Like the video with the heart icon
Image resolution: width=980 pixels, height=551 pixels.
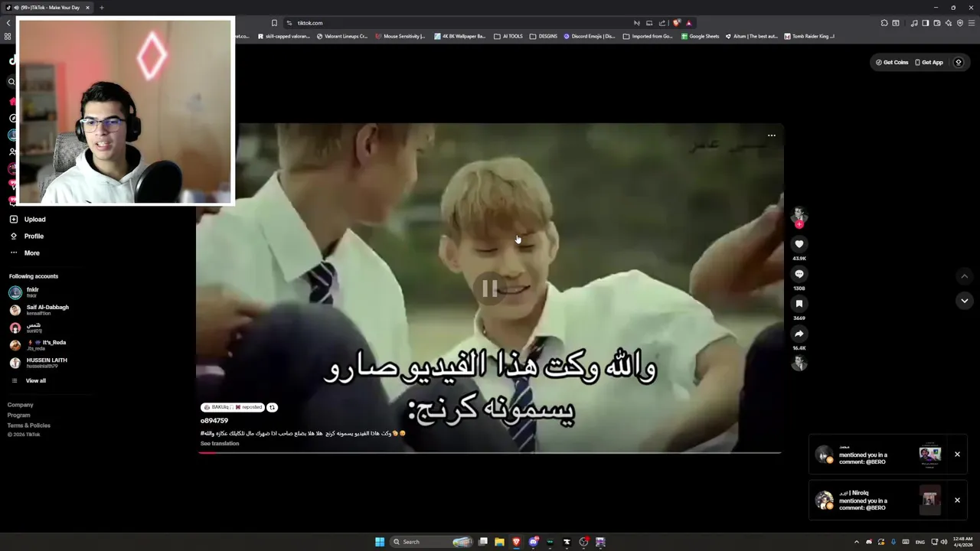pyautogui.click(x=799, y=244)
